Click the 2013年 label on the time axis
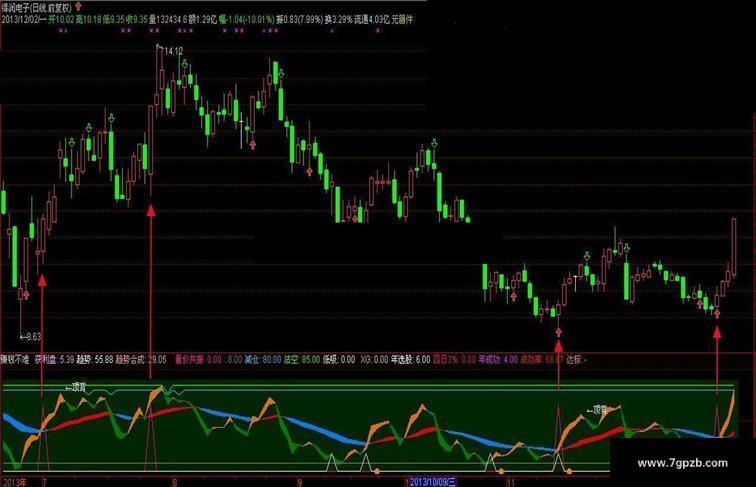 tap(14, 482)
